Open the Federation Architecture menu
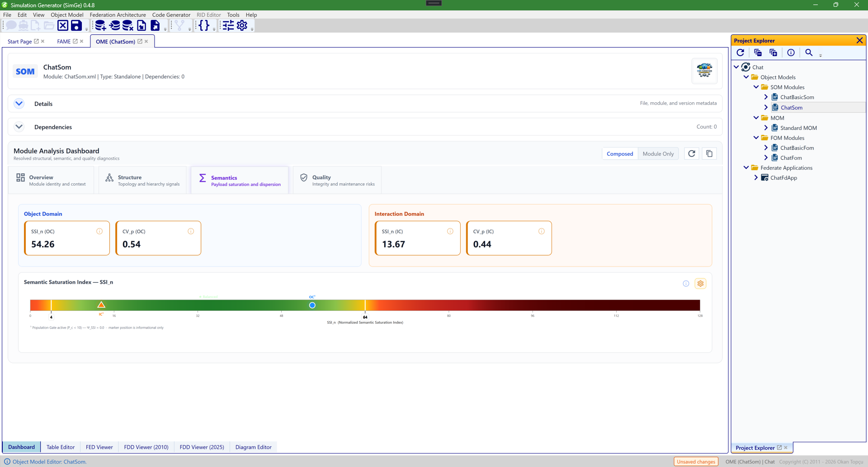This screenshot has width=868, height=467. pyautogui.click(x=118, y=14)
